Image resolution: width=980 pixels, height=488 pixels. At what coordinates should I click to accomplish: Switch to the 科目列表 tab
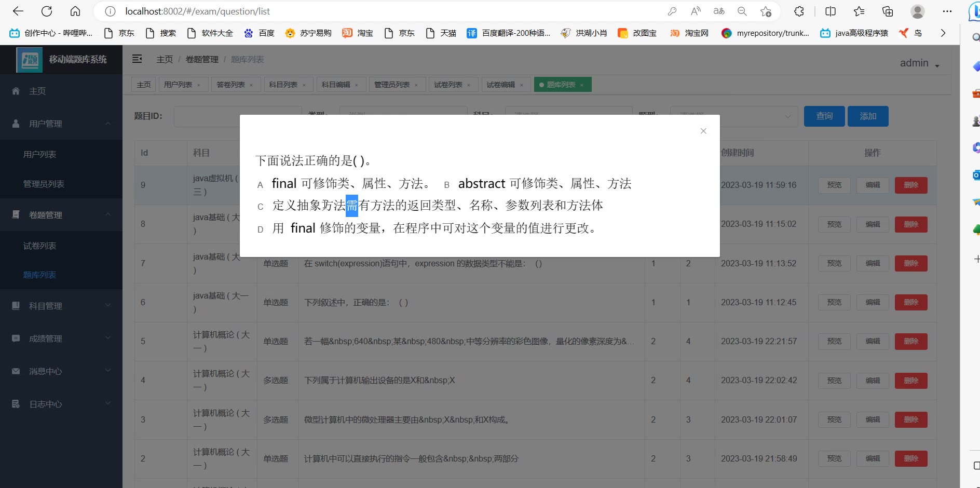coord(283,85)
